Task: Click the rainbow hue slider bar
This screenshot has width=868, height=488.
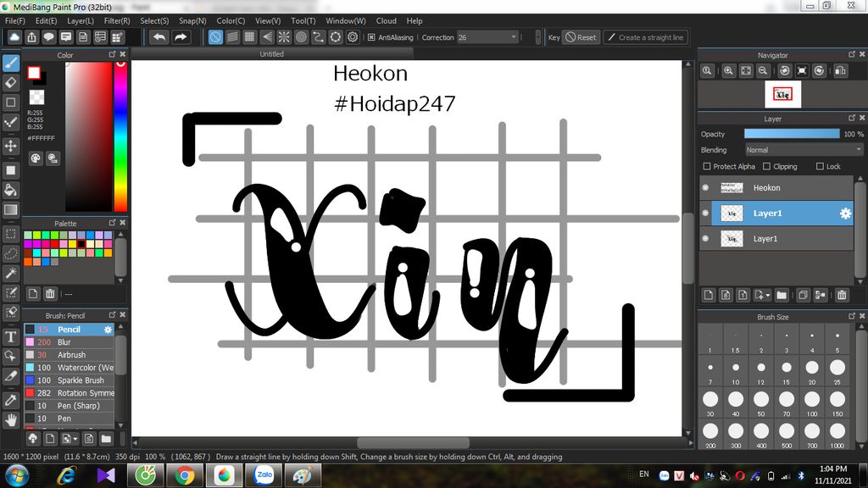Action: (x=120, y=136)
